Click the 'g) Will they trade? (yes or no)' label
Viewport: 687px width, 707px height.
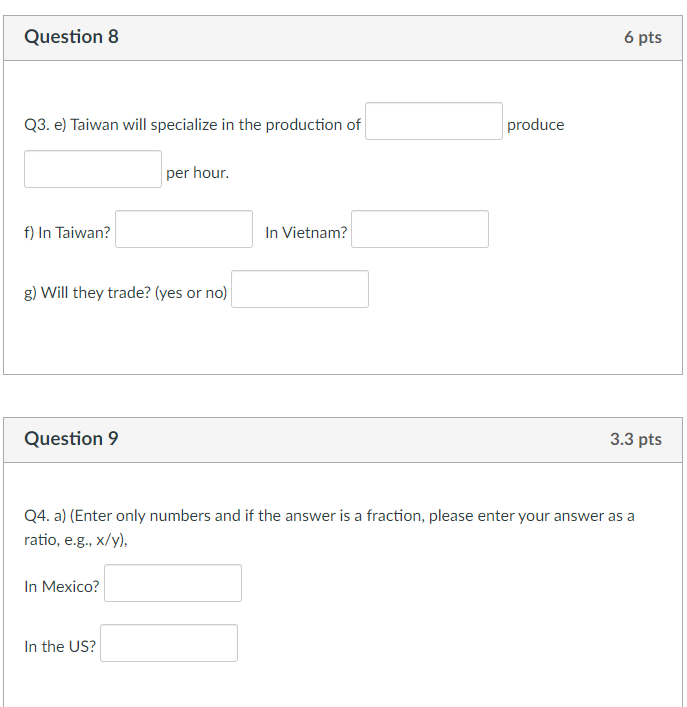tap(126, 293)
